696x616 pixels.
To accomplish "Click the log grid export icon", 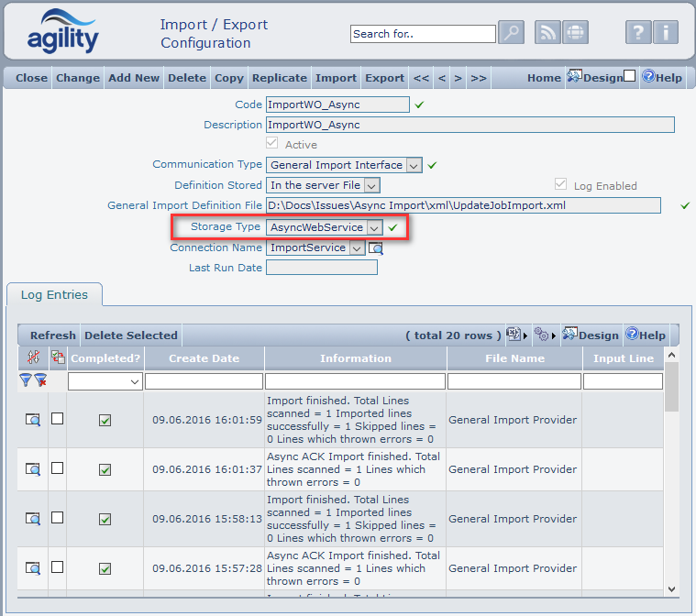I will [x=514, y=335].
